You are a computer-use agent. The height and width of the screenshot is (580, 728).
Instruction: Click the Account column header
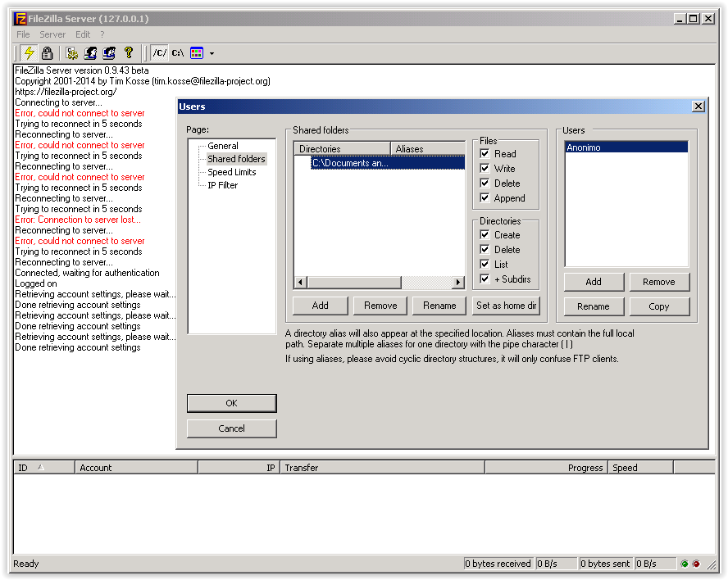click(x=136, y=468)
